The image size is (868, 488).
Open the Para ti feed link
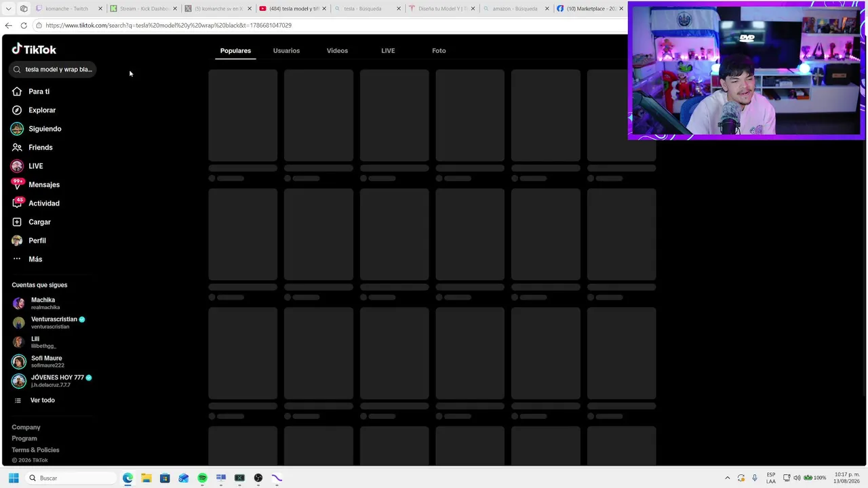pyautogui.click(x=39, y=91)
